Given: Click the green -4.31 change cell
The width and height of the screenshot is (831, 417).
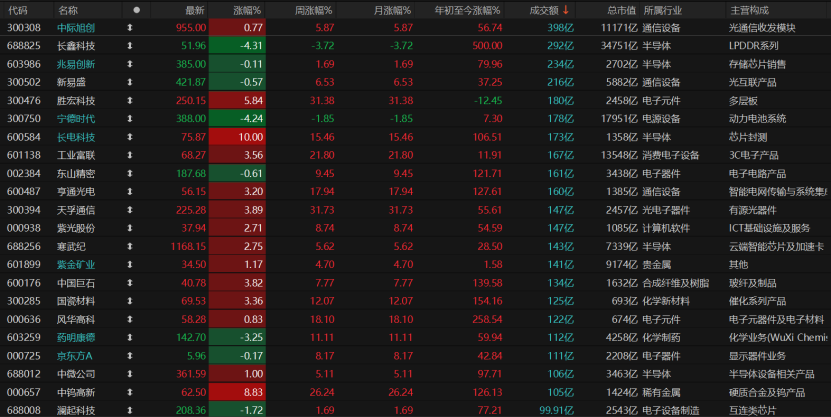Looking at the screenshot, I should coord(237,46).
